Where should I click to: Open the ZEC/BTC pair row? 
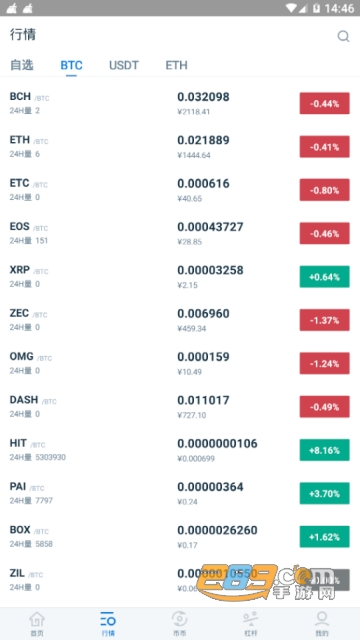pos(180,320)
